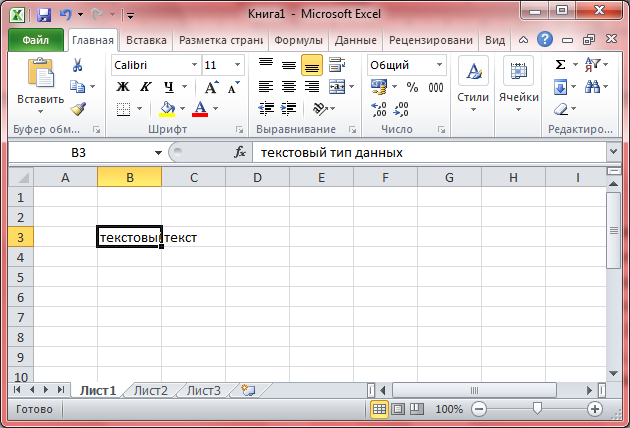Decrease decimal places icon
Image resolution: width=630 pixels, height=428 pixels.
coord(401,109)
